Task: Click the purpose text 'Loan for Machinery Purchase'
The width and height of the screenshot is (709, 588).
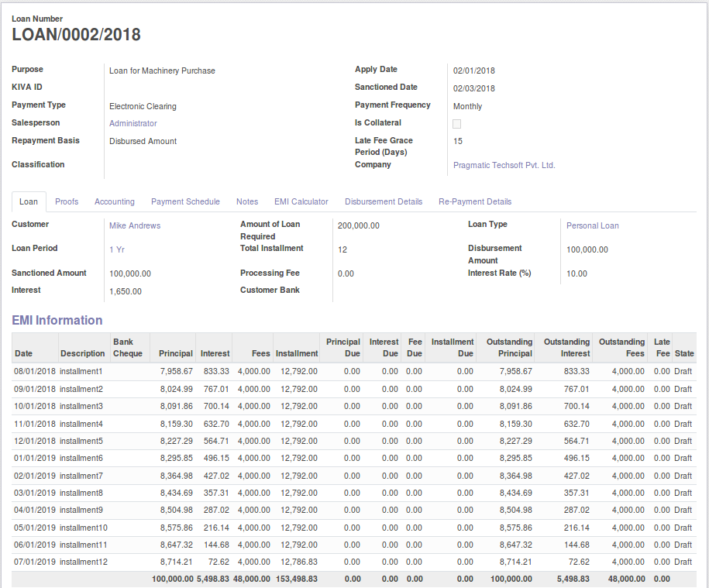Action: tap(162, 70)
